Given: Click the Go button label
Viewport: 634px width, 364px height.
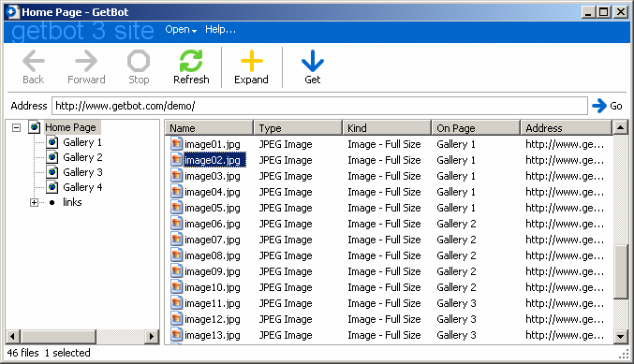Looking at the screenshot, I should tap(616, 106).
